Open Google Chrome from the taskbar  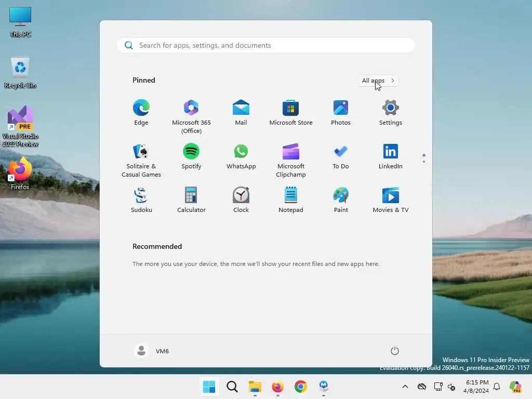[301, 387]
